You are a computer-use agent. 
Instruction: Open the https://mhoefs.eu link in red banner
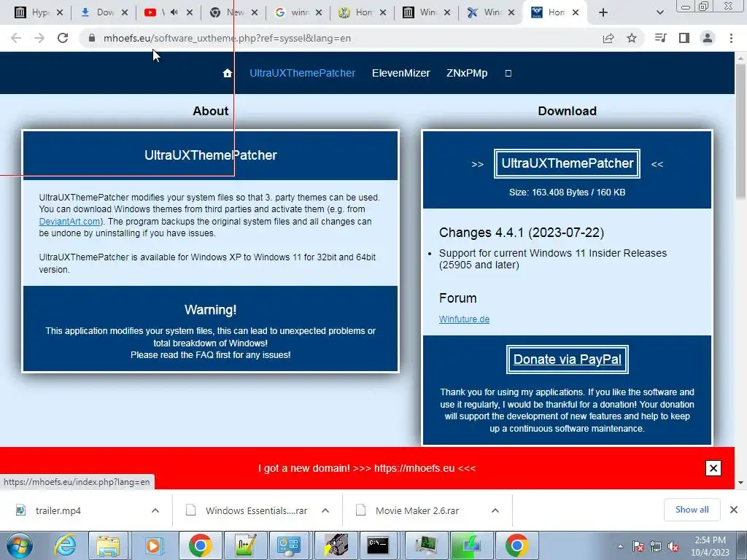point(414,468)
